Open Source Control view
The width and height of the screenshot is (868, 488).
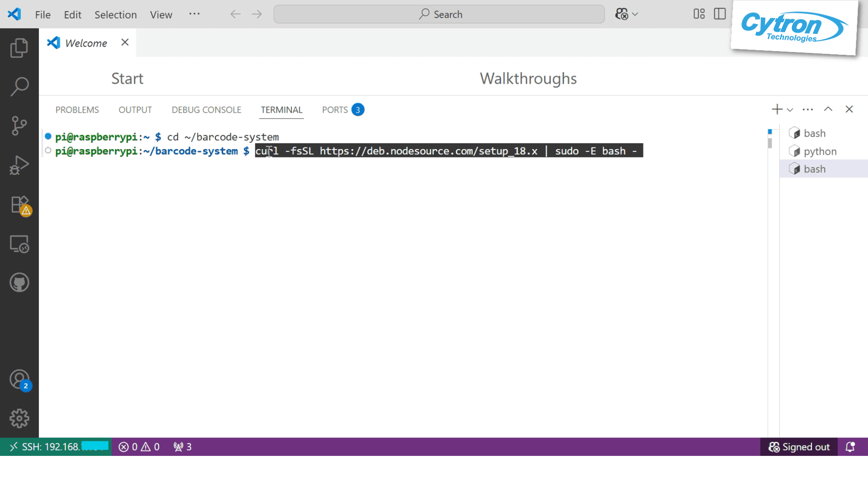coord(19,126)
